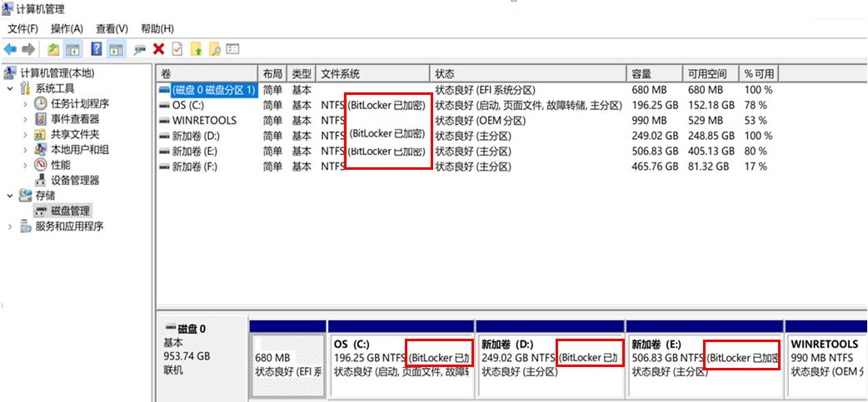The width and height of the screenshot is (868, 402).
Task: Click the list settings toolbar icon
Action: [x=233, y=49]
